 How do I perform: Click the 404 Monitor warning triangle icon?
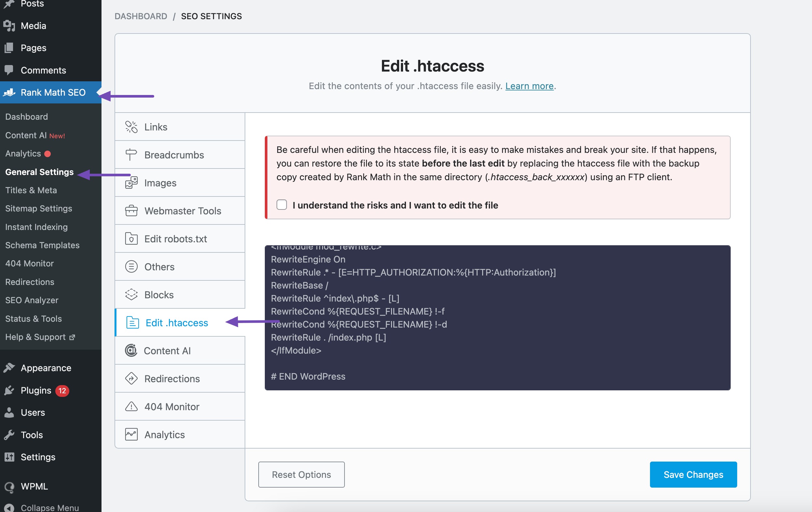(x=131, y=407)
